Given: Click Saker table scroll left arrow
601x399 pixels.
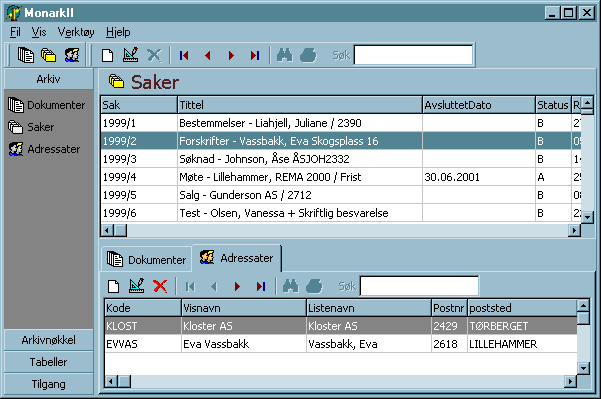Looking at the screenshot, I should (x=107, y=230).
